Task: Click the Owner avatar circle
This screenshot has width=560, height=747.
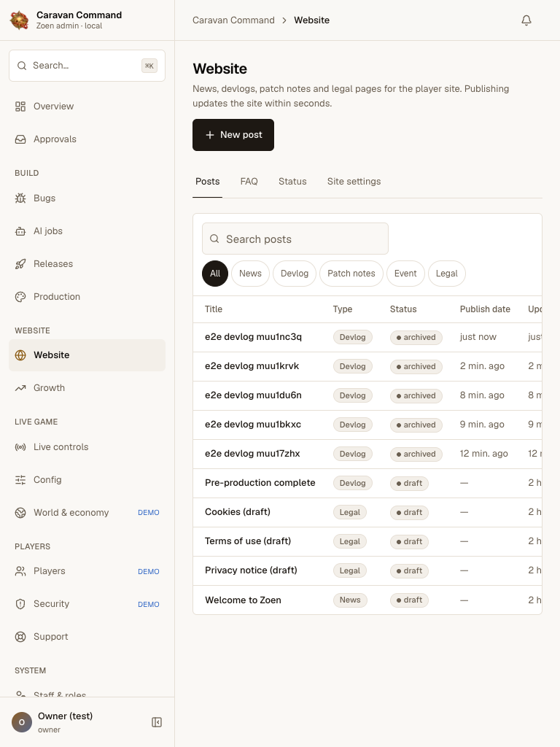Action: coord(21,722)
